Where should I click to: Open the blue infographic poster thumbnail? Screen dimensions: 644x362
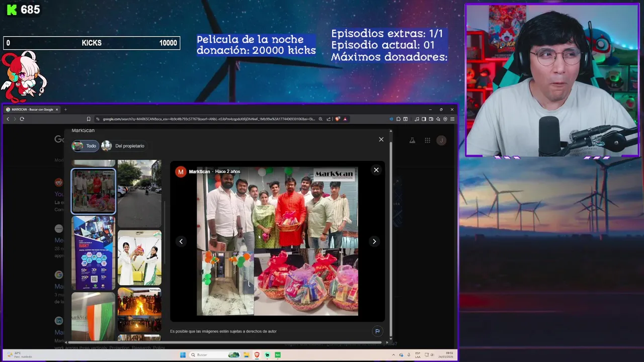tap(93, 253)
